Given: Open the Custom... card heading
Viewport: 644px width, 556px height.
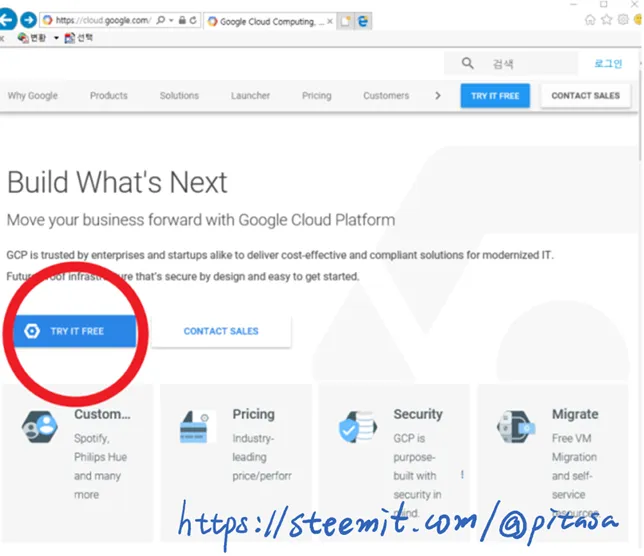Looking at the screenshot, I should tap(102, 414).
